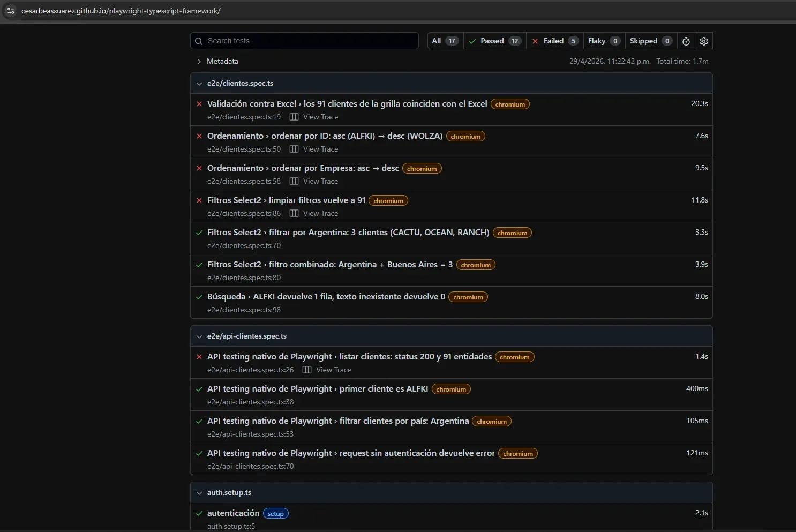796x532 pixels.
Task: Click the setup tag on autenticación
Action: [x=276, y=514]
